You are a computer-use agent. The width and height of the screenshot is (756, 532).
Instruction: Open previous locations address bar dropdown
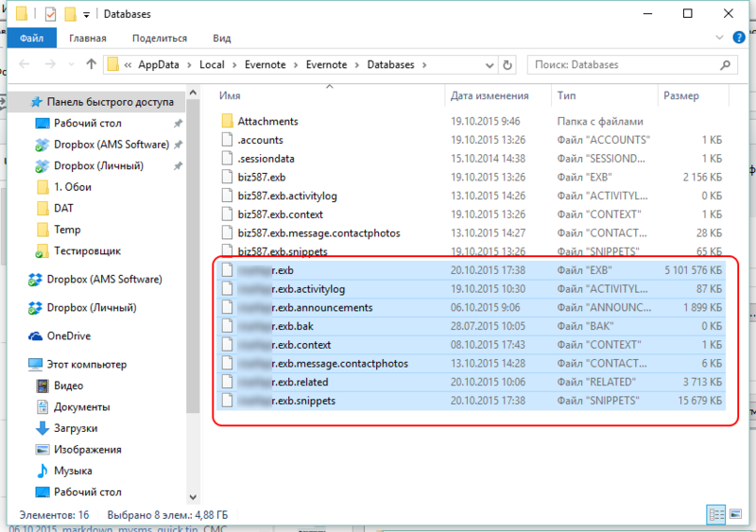point(490,65)
